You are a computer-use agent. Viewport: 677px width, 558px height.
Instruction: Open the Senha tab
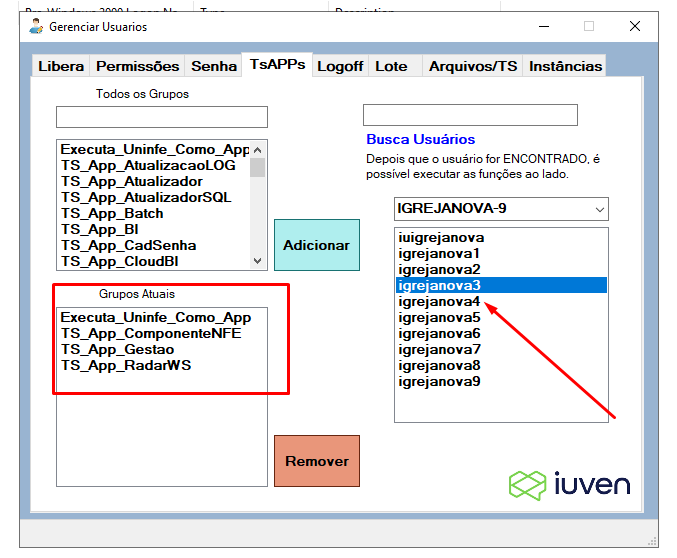[214, 66]
